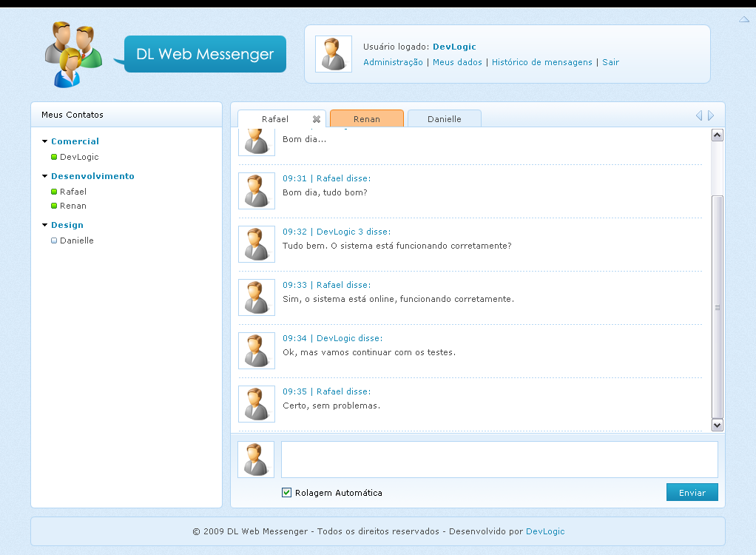Open the Administração link
This screenshot has width=756, height=555.
393,62
